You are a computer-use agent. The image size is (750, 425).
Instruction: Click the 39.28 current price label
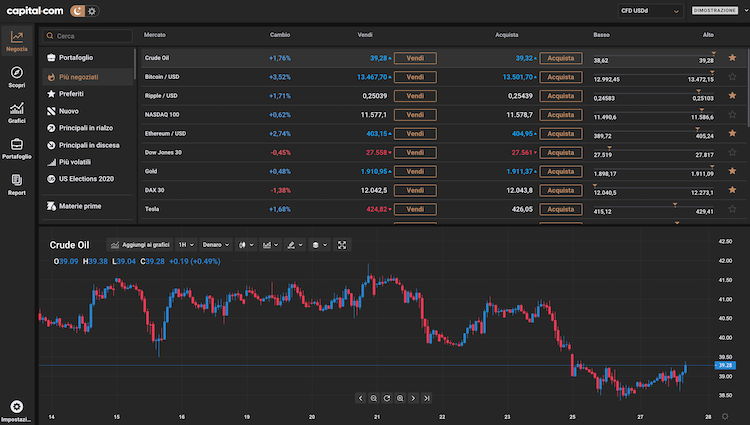(725, 365)
